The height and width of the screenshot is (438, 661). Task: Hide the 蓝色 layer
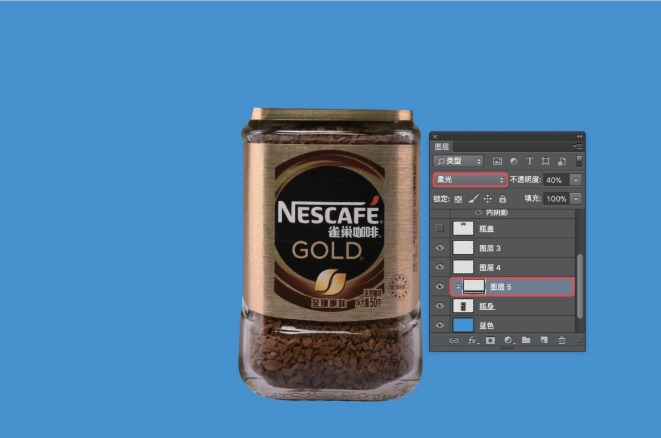point(440,325)
